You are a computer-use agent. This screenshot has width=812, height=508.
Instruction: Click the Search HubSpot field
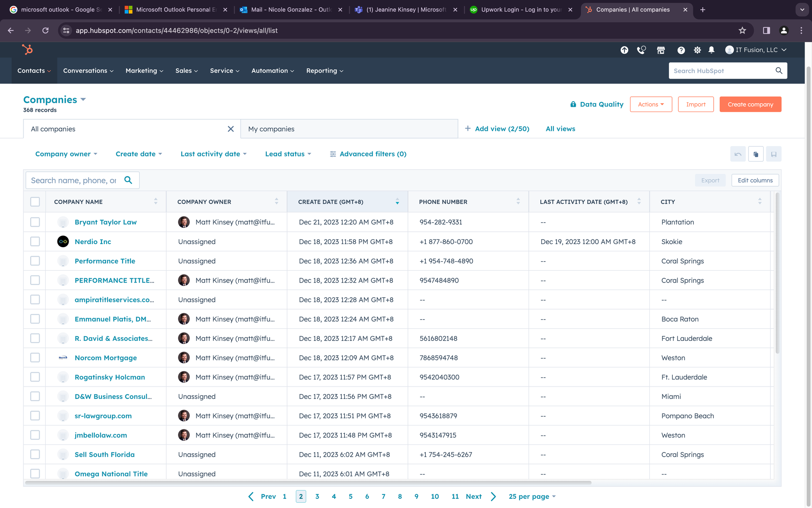(722, 71)
